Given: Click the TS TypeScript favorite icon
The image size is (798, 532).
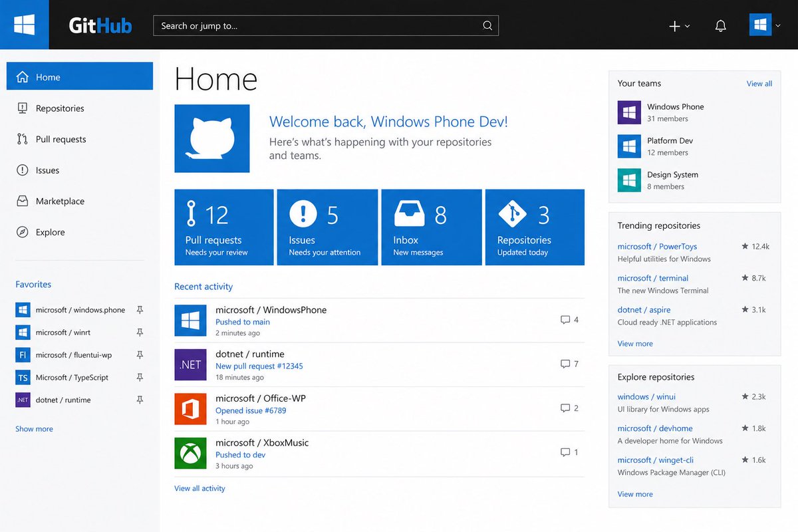Looking at the screenshot, I should (x=23, y=378).
